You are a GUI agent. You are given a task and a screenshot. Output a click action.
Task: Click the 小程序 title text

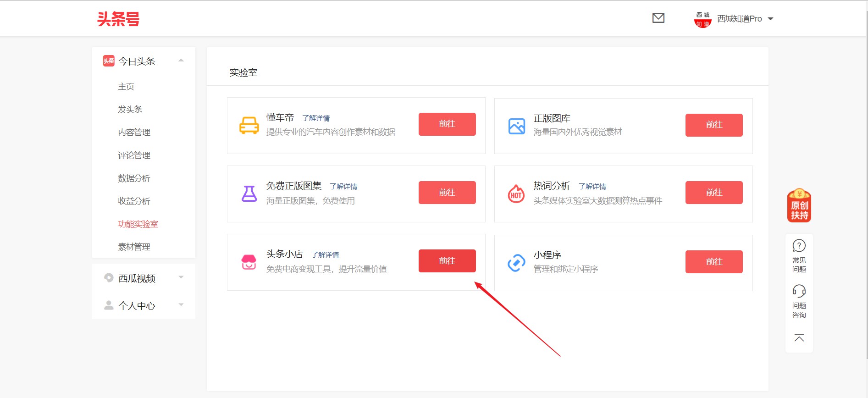pyautogui.click(x=547, y=255)
